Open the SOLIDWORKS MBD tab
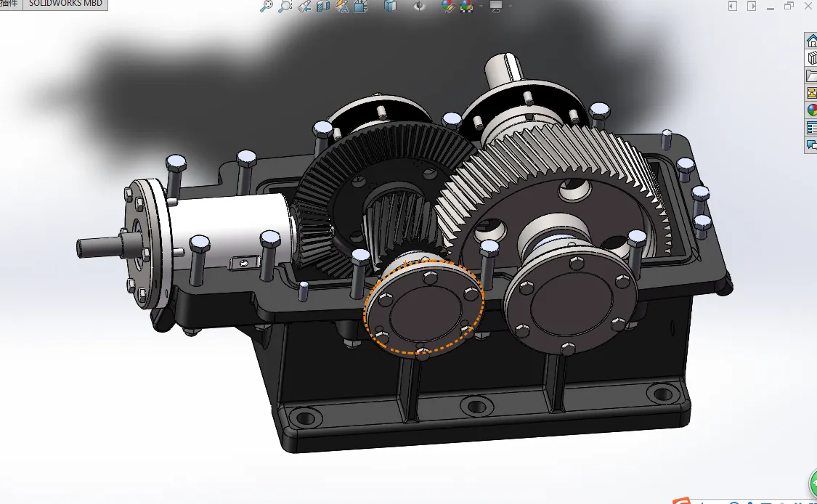The image size is (817, 504). 65,4
